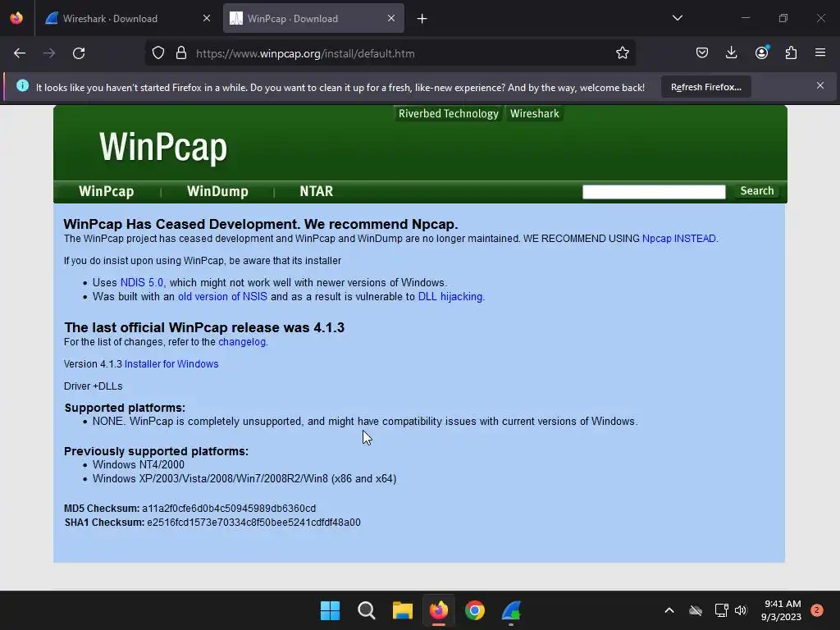Open the Save to Pocket icon
Image resolution: width=840 pixels, height=630 pixels.
pyautogui.click(x=702, y=53)
